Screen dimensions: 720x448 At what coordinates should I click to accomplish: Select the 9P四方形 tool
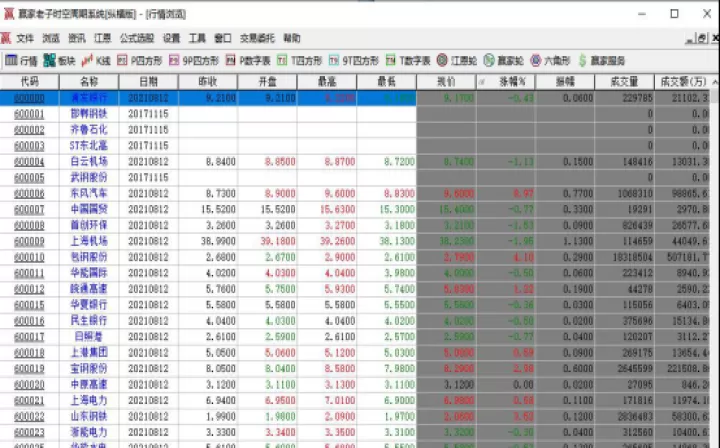click(194, 61)
